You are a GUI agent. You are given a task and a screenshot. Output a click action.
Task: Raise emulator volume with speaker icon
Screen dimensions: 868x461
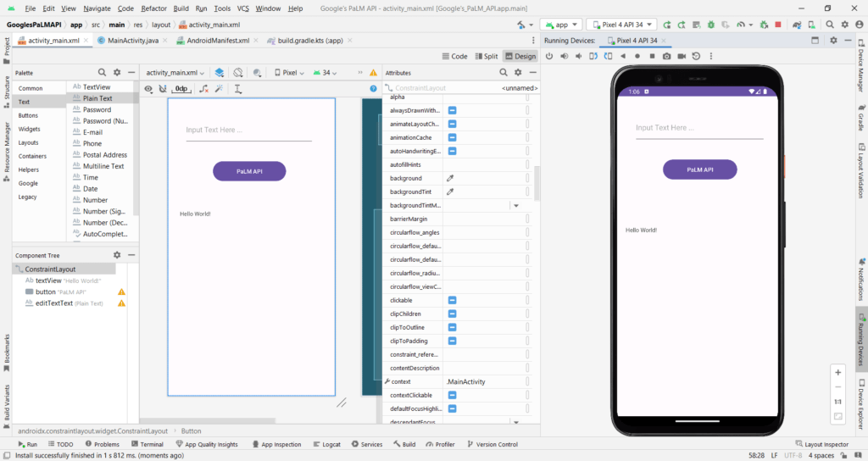(x=564, y=57)
